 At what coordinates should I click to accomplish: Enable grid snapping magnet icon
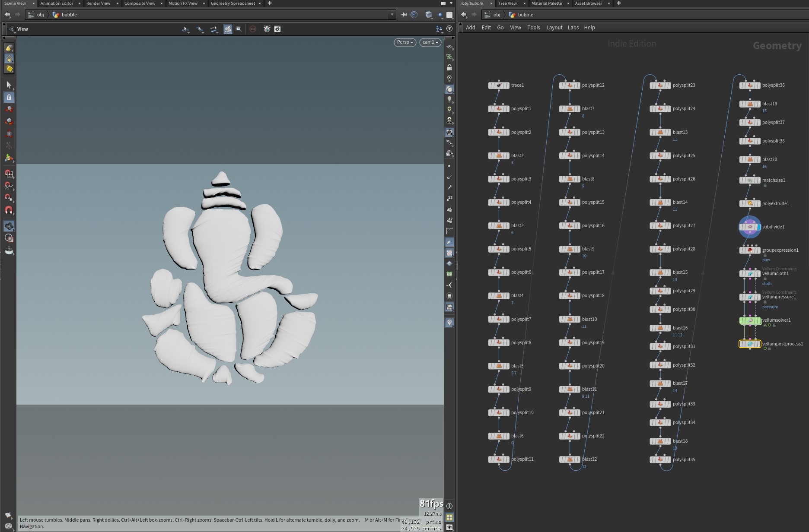(x=9, y=174)
